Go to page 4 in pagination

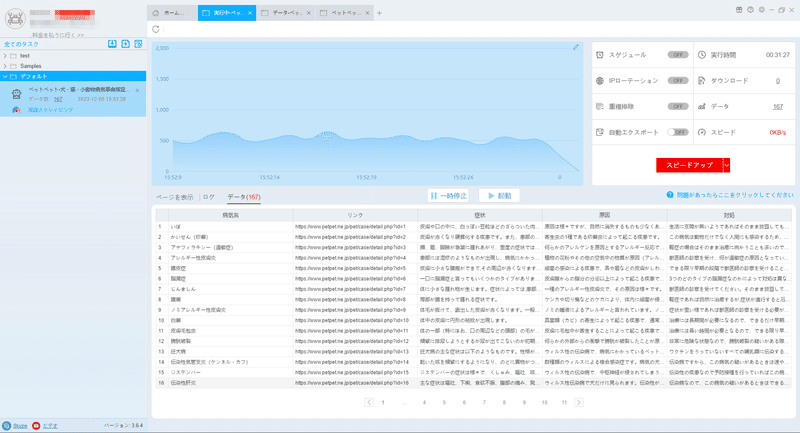pos(424,402)
